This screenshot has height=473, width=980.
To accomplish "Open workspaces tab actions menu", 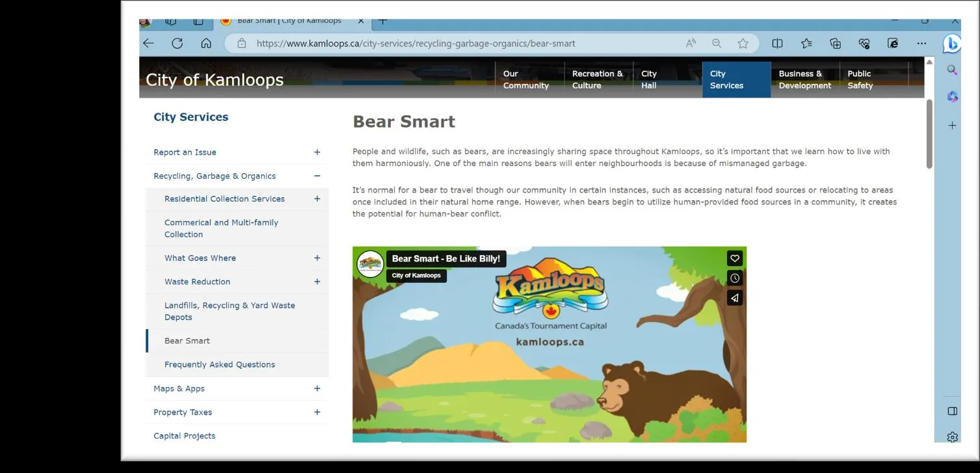I will tap(170, 22).
